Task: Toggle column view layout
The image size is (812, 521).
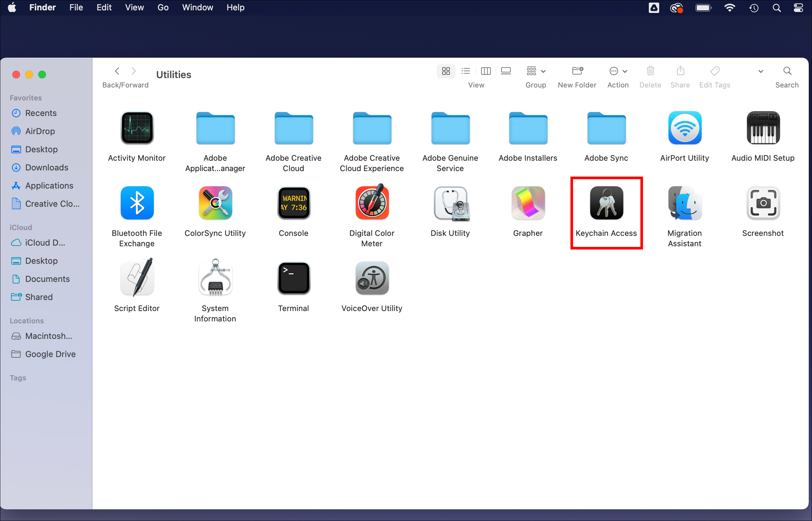Action: click(x=485, y=70)
